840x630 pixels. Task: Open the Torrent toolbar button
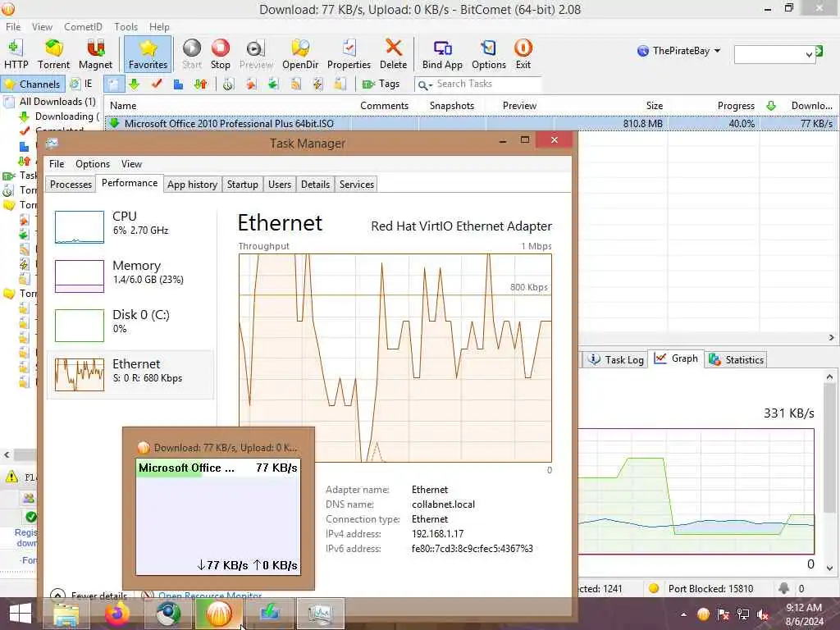coord(53,54)
